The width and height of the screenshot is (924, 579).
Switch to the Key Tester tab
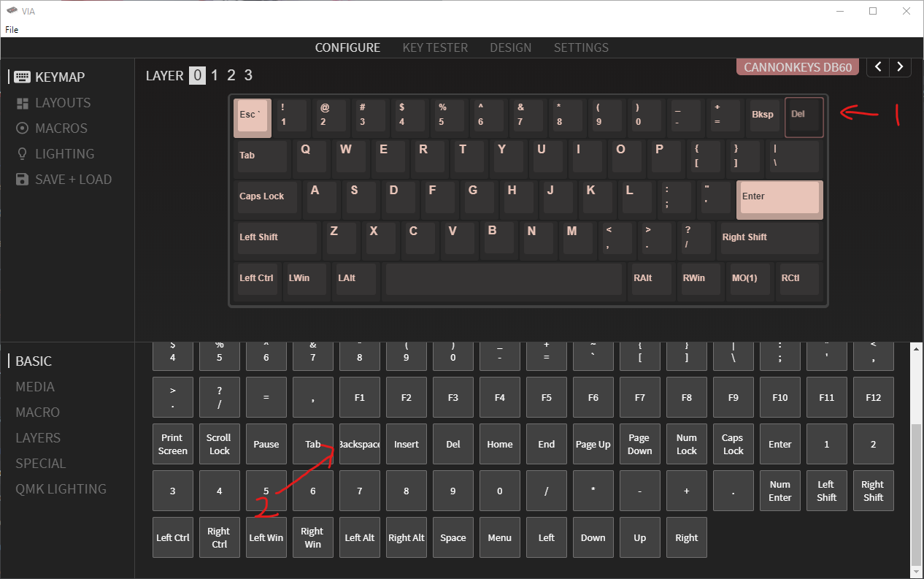435,47
